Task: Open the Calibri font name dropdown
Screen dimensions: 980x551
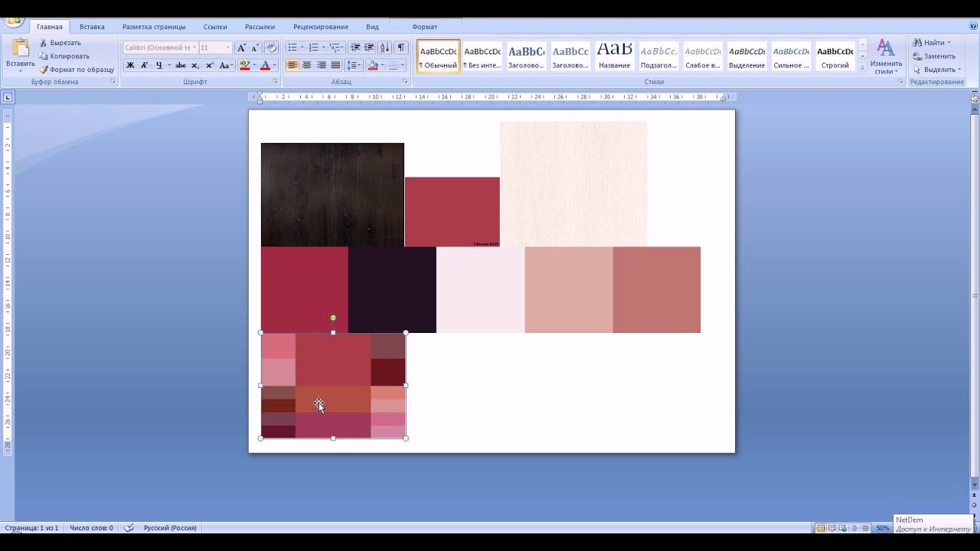Action: pos(194,47)
